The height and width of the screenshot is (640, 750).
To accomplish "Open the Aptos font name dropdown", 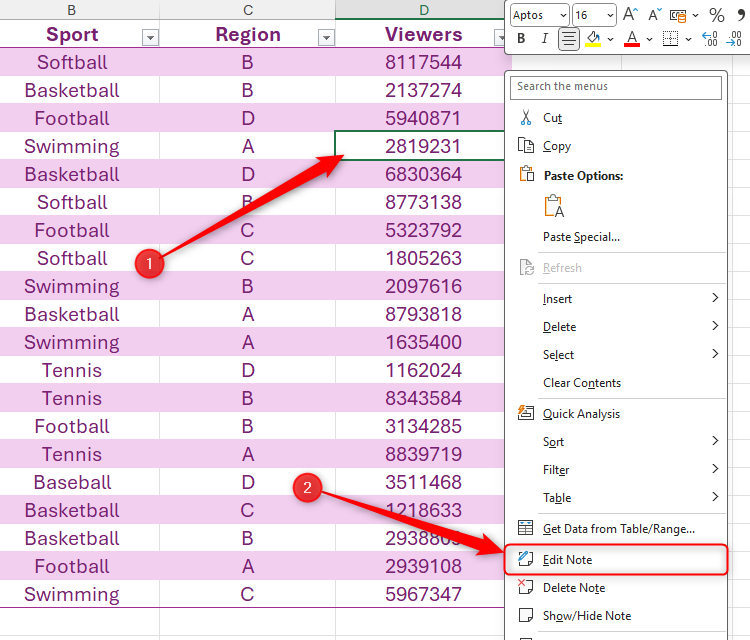I will click(x=561, y=15).
